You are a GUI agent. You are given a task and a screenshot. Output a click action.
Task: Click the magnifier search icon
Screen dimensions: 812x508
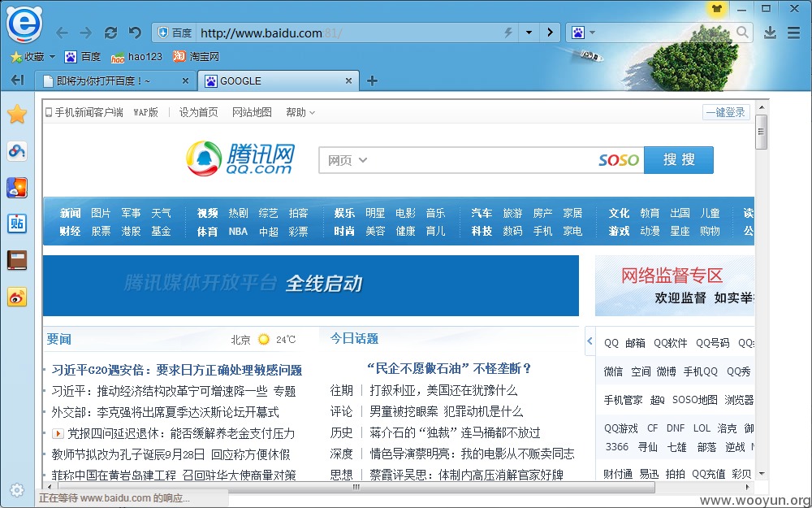click(742, 33)
